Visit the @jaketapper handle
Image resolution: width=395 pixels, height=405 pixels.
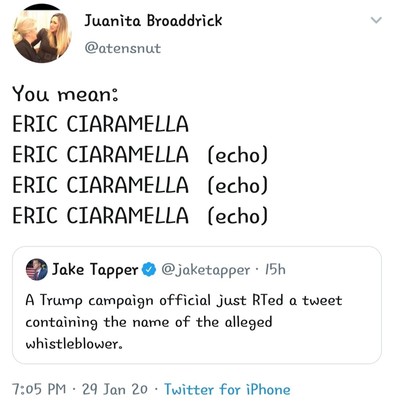[x=206, y=270]
